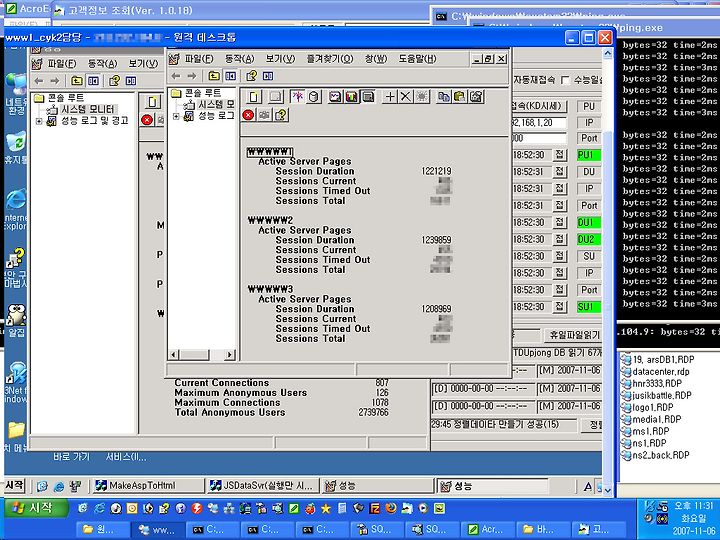The height and width of the screenshot is (540, 720).
Task: Click help icon in front console's navigation toolbar
Action: pos(252,76)
